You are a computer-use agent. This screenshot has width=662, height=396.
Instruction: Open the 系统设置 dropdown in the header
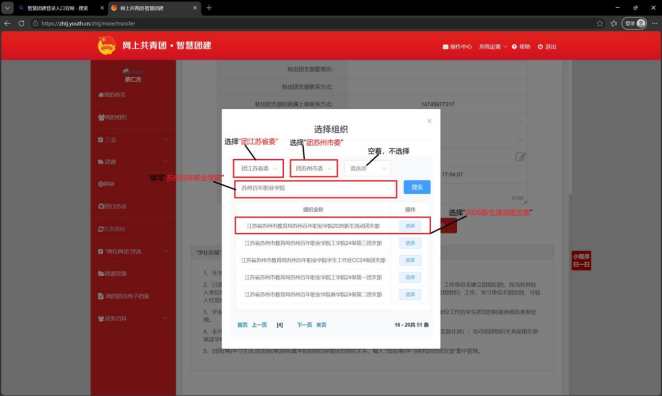coord(493,47)
